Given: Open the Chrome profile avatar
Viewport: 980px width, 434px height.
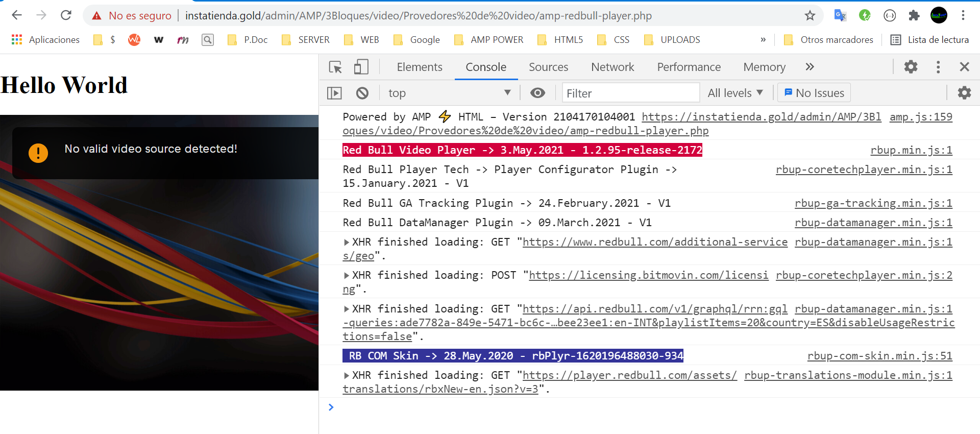Looking at the screenshot, I should click(939, 15).
